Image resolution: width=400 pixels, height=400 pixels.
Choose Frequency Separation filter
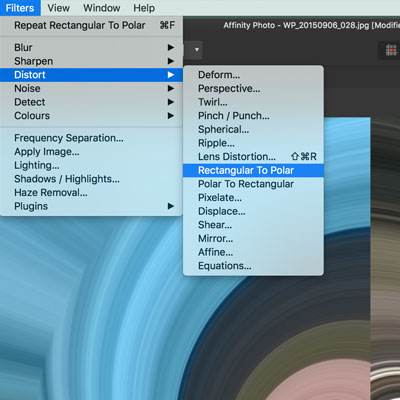point(91,138)
